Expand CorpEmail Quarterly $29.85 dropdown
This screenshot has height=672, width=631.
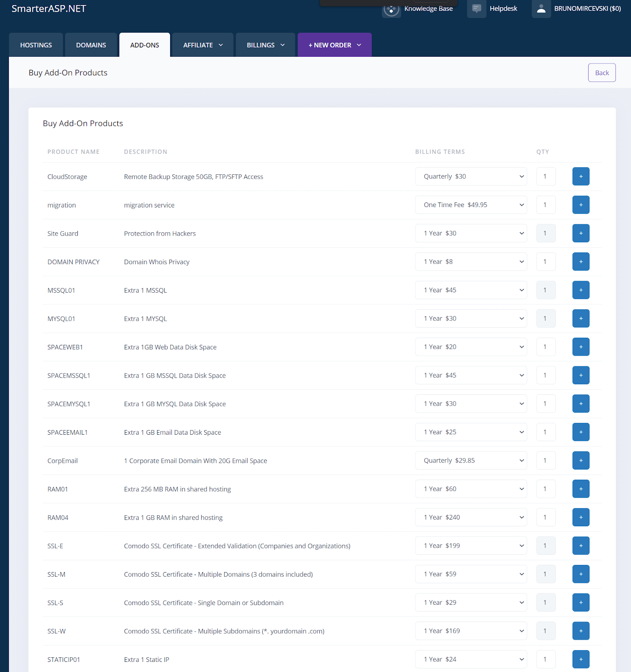(471, 461)
